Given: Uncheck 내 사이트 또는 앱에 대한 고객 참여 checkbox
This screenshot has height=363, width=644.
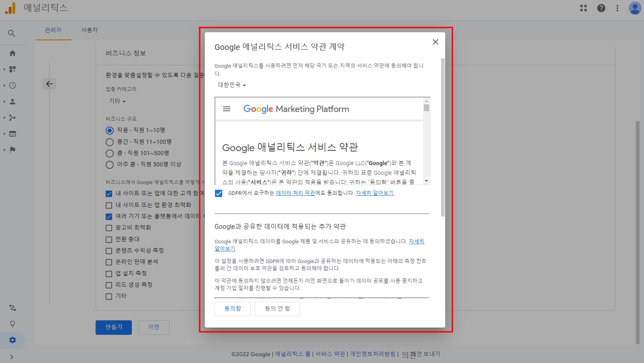Looking at the screenshot, I should tap(109, 194).
